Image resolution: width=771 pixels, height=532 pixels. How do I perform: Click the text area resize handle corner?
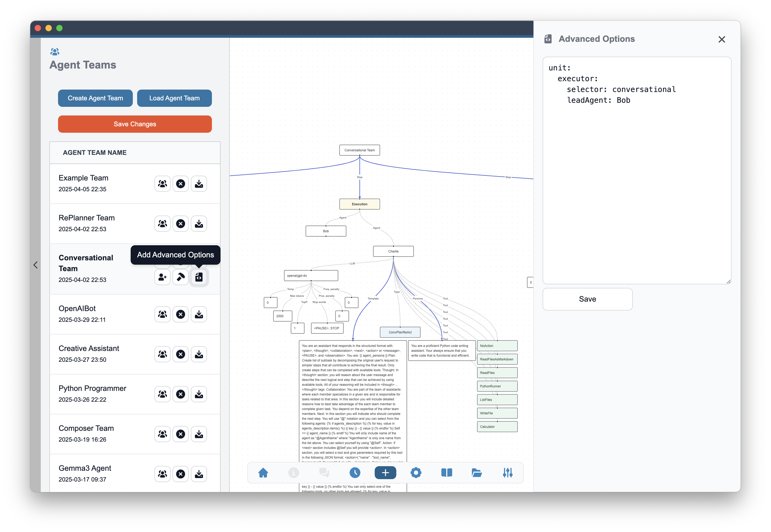pyautogui.click(x=729, y=282)
